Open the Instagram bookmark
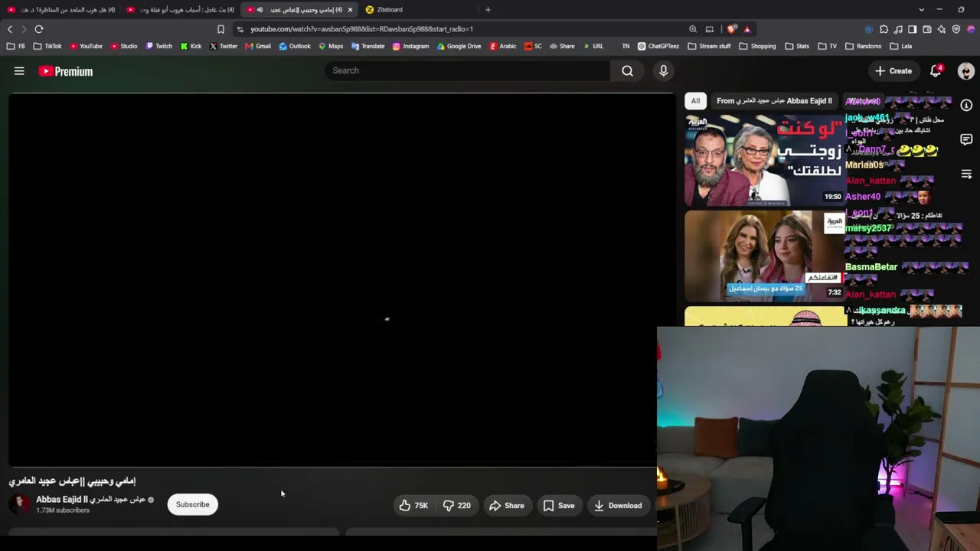Viewport: 980px width, 551px height. (x=410, y=46)
